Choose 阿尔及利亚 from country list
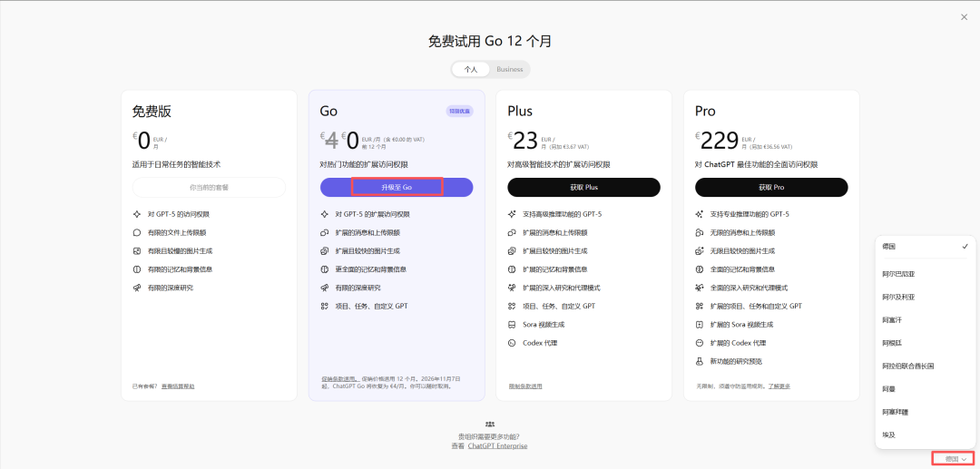This screenshot has width=980, height=469. [925, 298]
